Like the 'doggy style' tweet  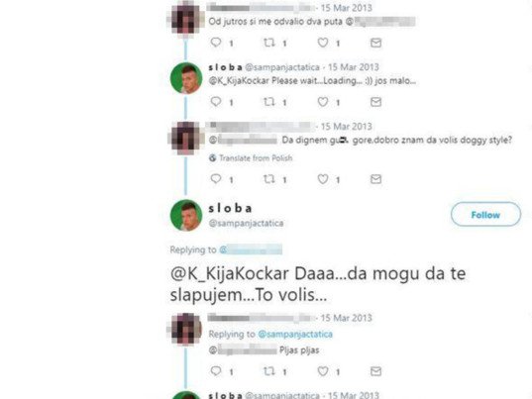(x=323, y=179)
